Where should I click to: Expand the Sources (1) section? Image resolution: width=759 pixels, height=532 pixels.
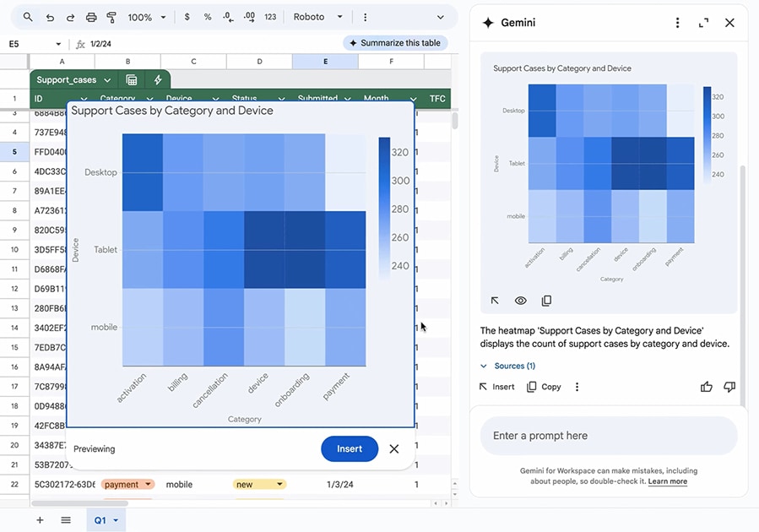point(508,366)
